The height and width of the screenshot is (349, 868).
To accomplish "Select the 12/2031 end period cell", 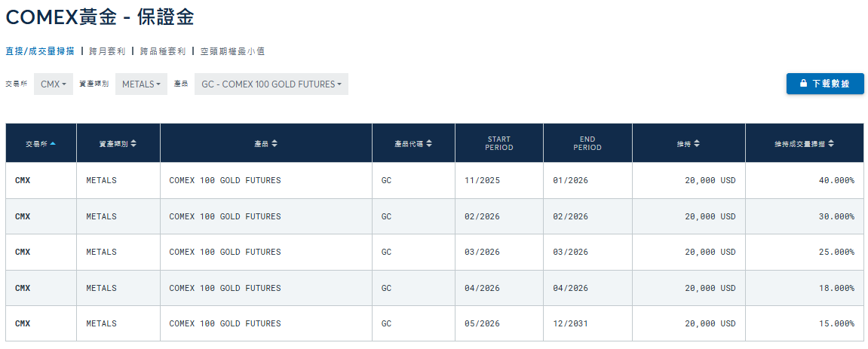I will click(570, 323).
